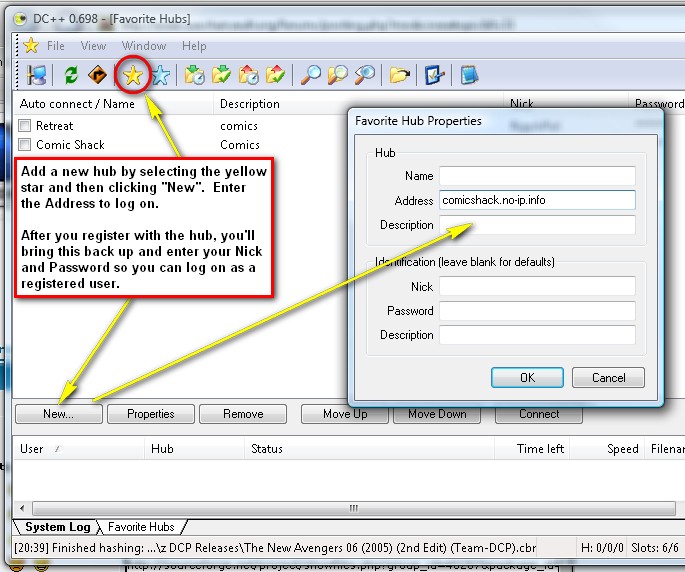Open the Notepad toolbar icon

468,75
